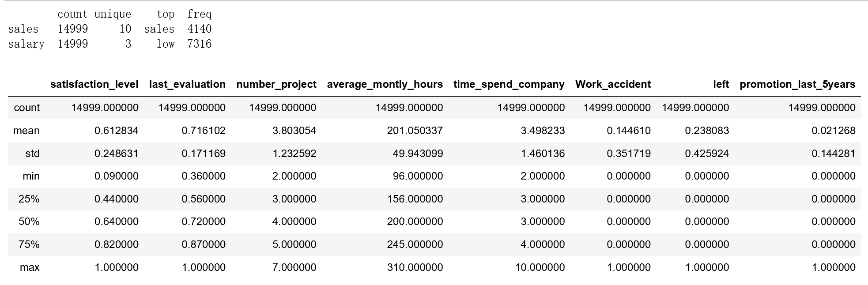Select the last_evaluation column header
Screen dimensions: 868x285
click(x=187, y=84)
